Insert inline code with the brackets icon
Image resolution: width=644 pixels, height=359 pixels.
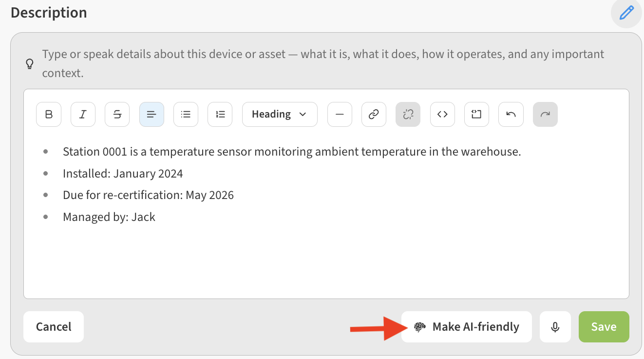(x=442, y=114)
